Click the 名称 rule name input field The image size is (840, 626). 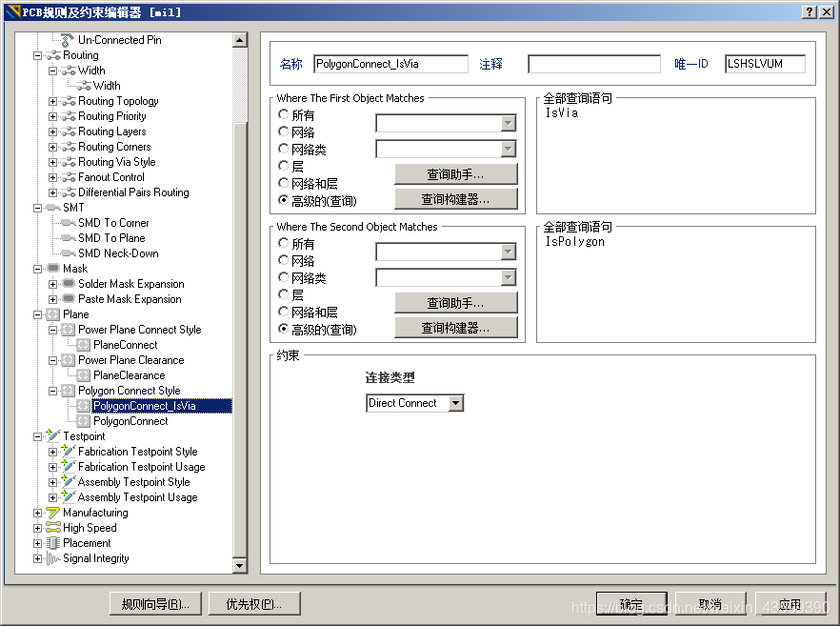(390, 64)
